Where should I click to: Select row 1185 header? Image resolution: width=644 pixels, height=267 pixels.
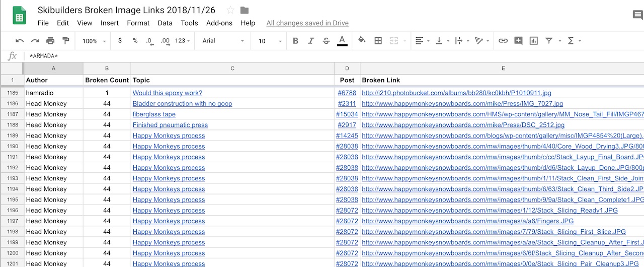(x=12, y=93)
